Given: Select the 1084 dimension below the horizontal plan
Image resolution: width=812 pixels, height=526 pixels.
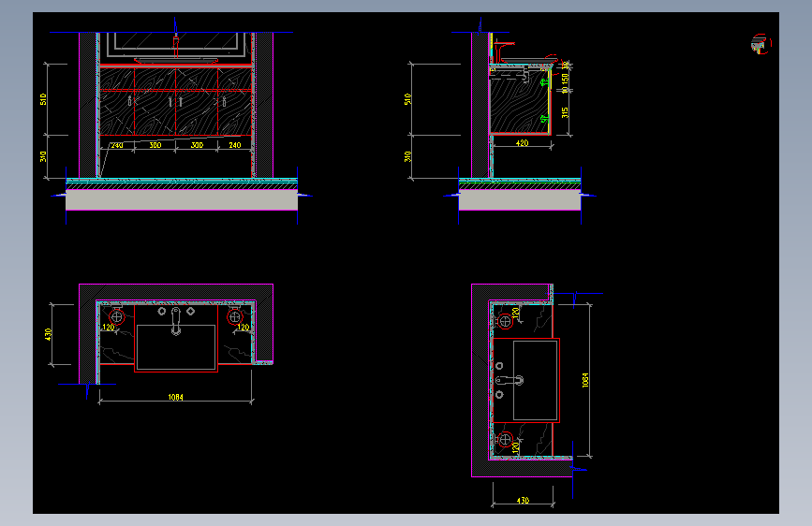Looking at the screenshot, I should click(x=175, y=397).
